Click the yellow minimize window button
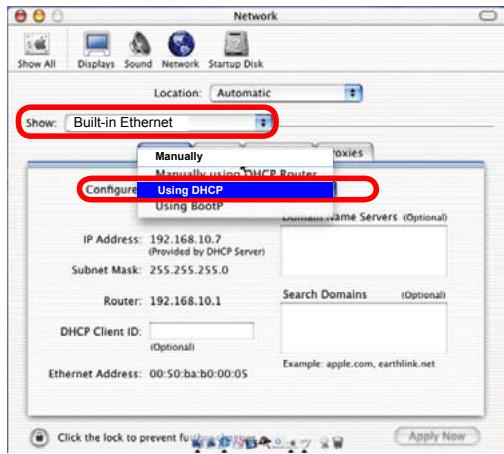 click(39, 16)
